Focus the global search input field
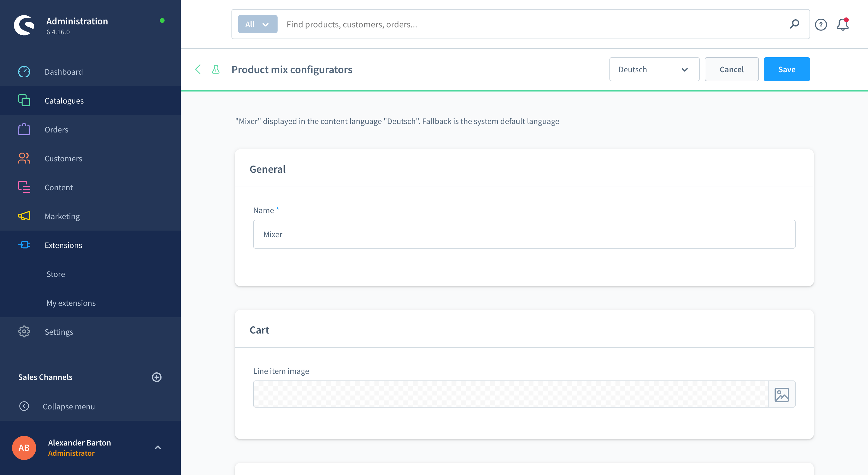The width and height of the screenshot is (868, 475). [x=532, y=24]
